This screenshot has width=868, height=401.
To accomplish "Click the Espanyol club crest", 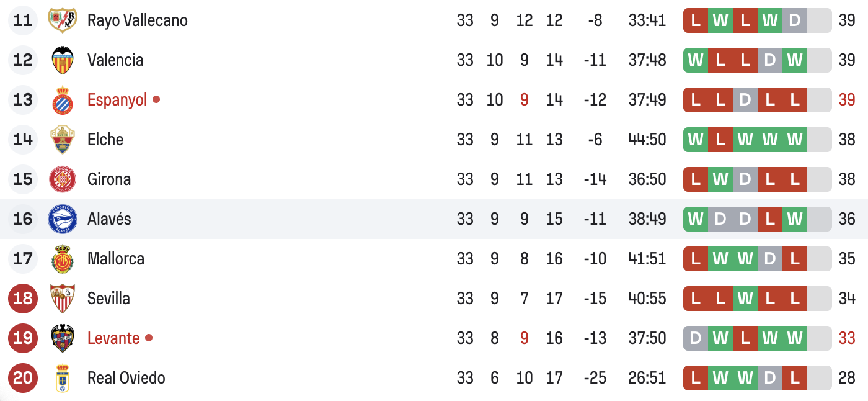I will [x=63, y=100].
